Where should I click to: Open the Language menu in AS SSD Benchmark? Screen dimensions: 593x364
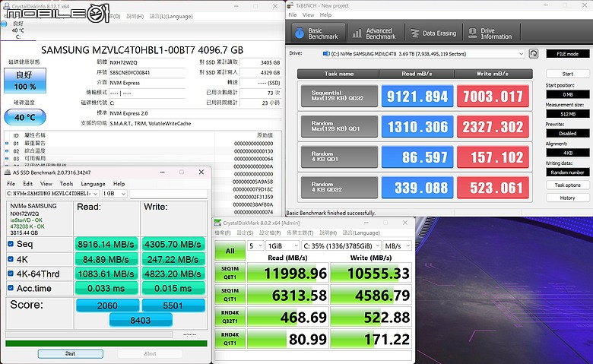point(93,184)
